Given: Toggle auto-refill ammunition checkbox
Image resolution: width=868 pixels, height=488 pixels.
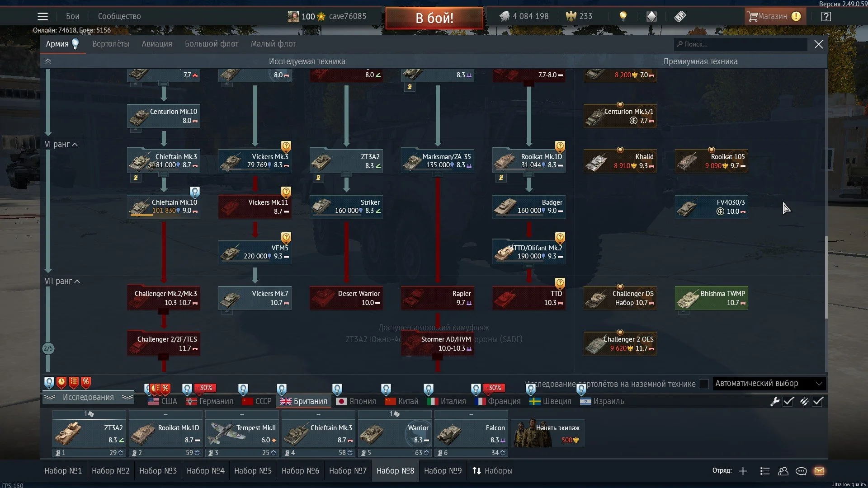Looking at the screenshot, I should 818,401.
